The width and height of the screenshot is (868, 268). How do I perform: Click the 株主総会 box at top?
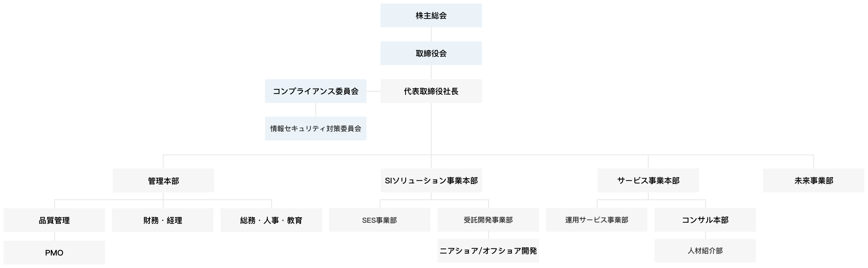coord(431,16)
